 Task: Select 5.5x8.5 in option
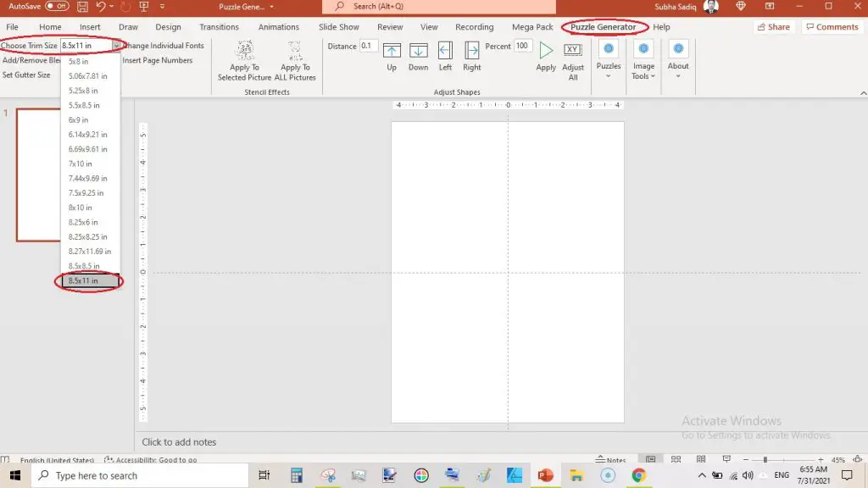coord(84,105)
